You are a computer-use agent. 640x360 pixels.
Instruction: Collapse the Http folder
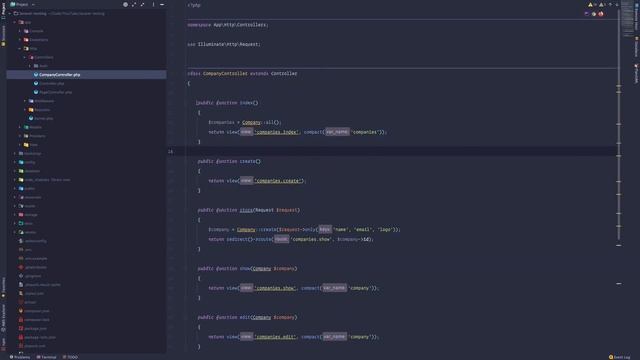20,49
